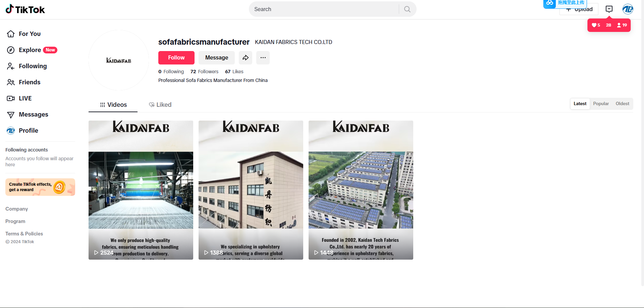The height and width of the screenshot is (308, 644).
Task: Click the LIVE camera icon
Action: point(11,98)
